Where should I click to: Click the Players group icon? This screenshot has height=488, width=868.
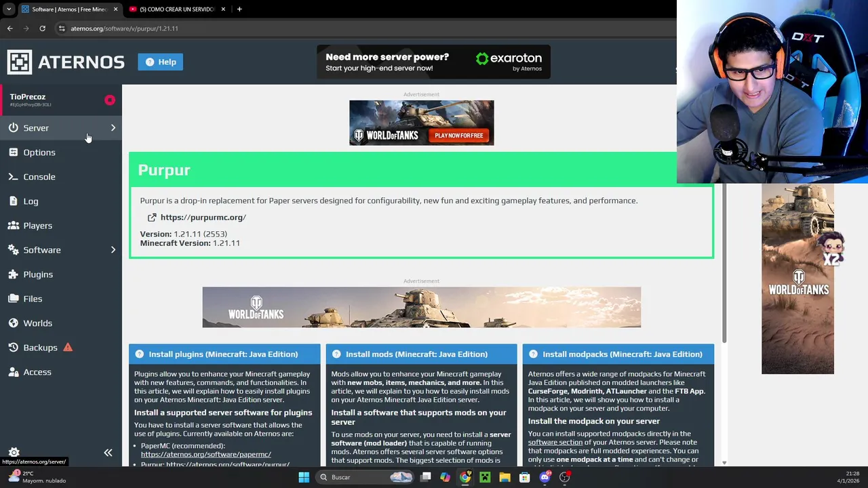coord(14,225)
